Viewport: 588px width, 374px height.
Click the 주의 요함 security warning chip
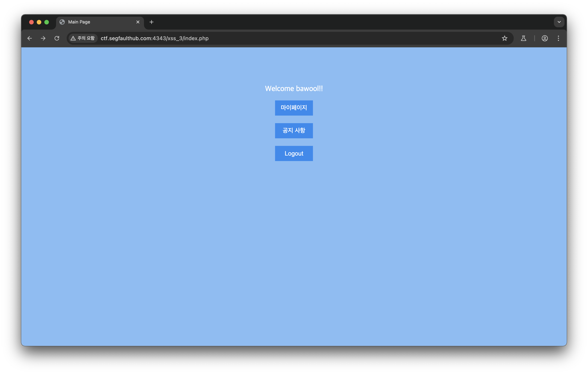point(83,38)
